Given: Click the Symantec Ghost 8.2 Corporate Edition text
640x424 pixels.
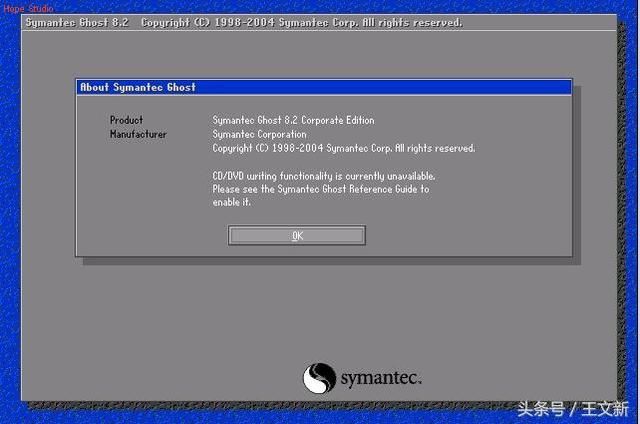Looking at the screenshot, I should click(x=293, y=120).
